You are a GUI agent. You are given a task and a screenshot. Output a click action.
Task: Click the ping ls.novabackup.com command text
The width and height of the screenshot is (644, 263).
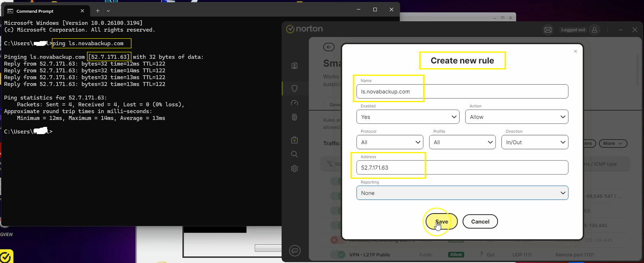(x=88, y=43)
